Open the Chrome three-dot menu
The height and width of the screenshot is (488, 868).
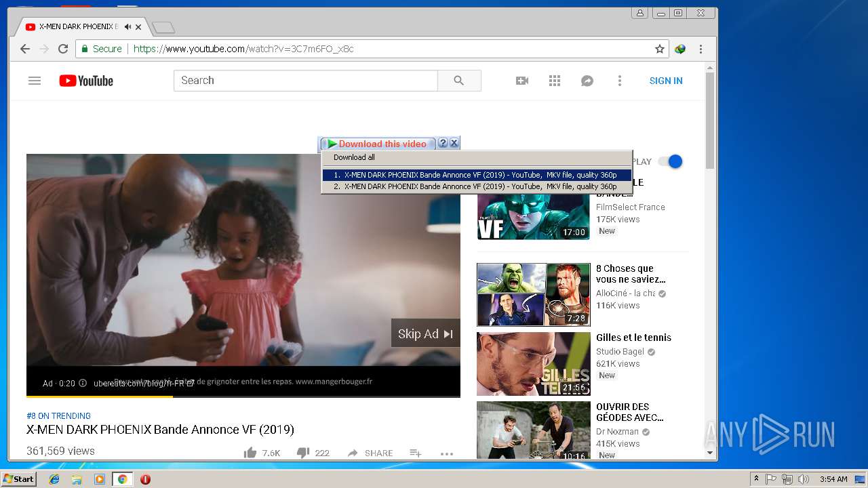tap(701, 49)
